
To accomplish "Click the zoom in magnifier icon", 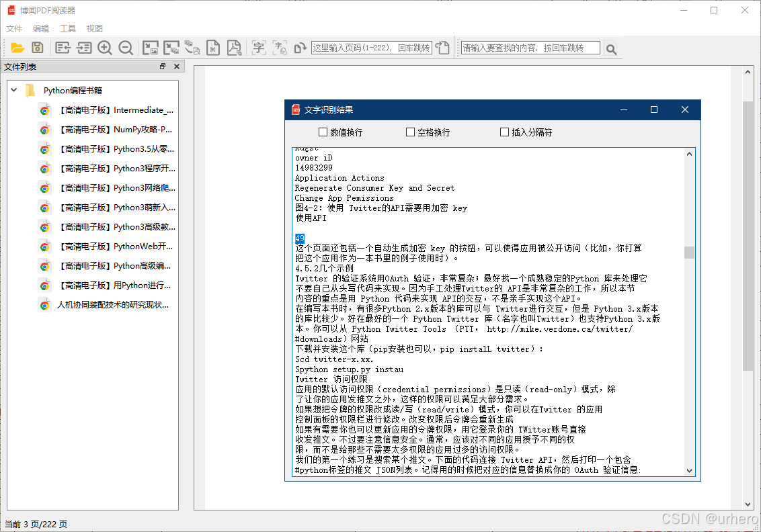I will pyautogui.click(x=104, y=48).
